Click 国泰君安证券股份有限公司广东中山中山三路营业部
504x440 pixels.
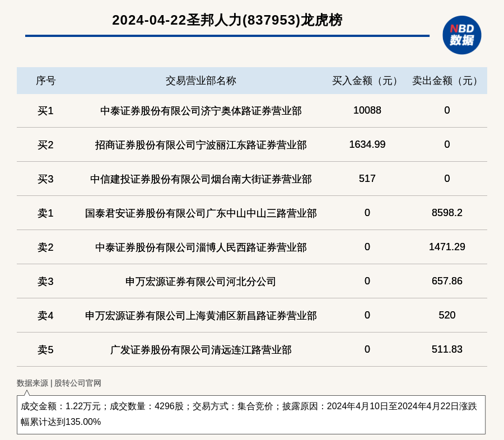(201, 213)
